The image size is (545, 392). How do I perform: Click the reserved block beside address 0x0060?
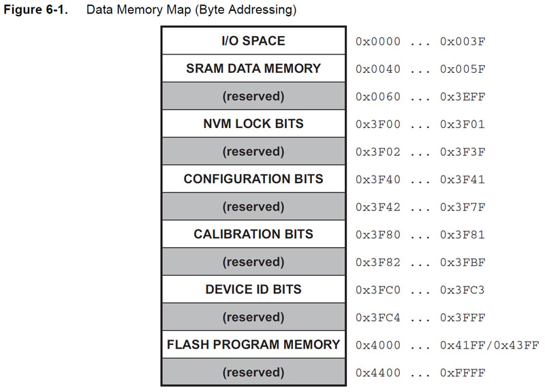253,97
